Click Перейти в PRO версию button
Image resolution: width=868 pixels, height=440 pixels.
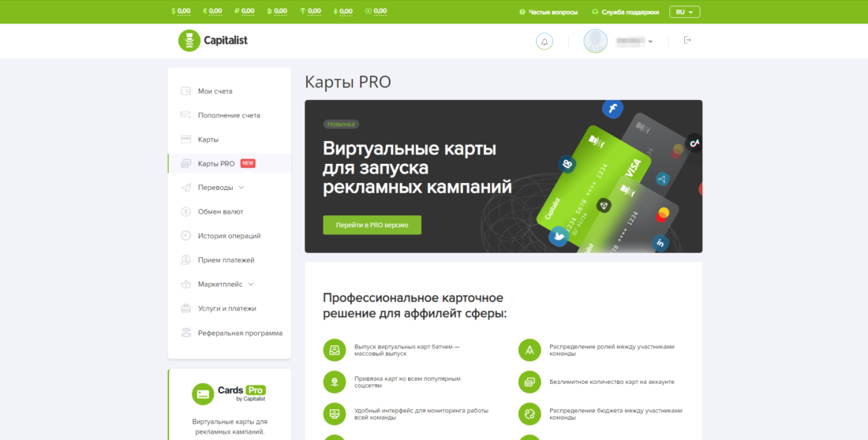click(372, 225)
